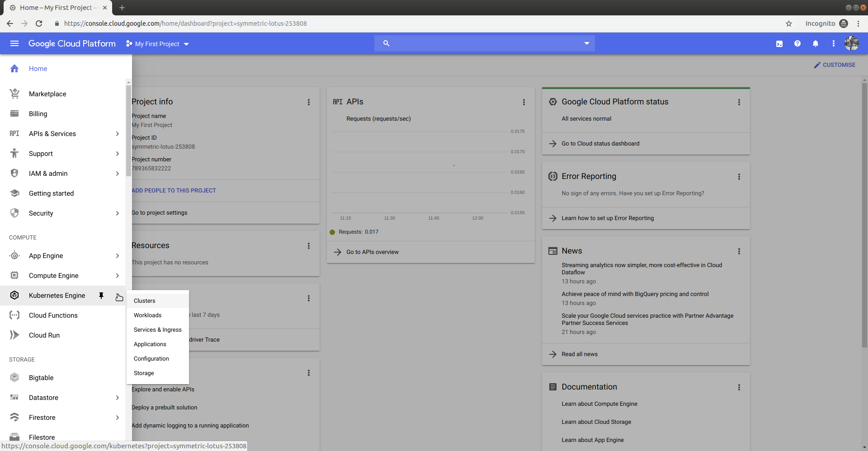Click ADD PEOPLE TO THIS PROJECT

pos(174,191)
